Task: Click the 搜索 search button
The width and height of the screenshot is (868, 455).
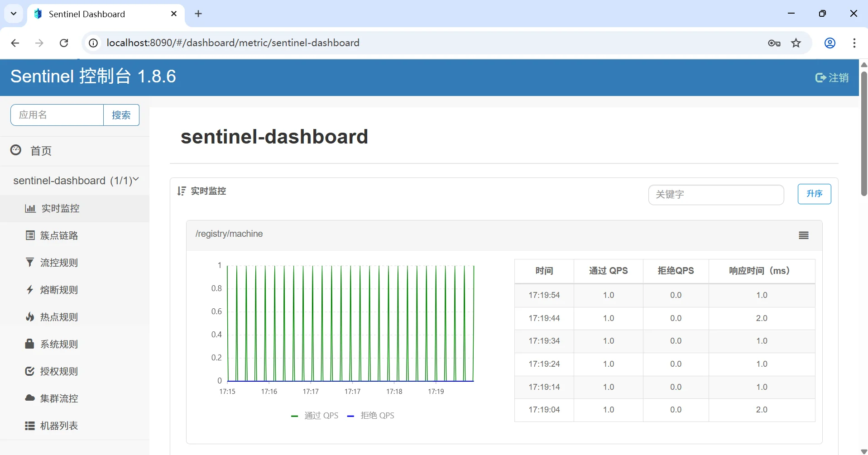Action: [x=121, y=115]
